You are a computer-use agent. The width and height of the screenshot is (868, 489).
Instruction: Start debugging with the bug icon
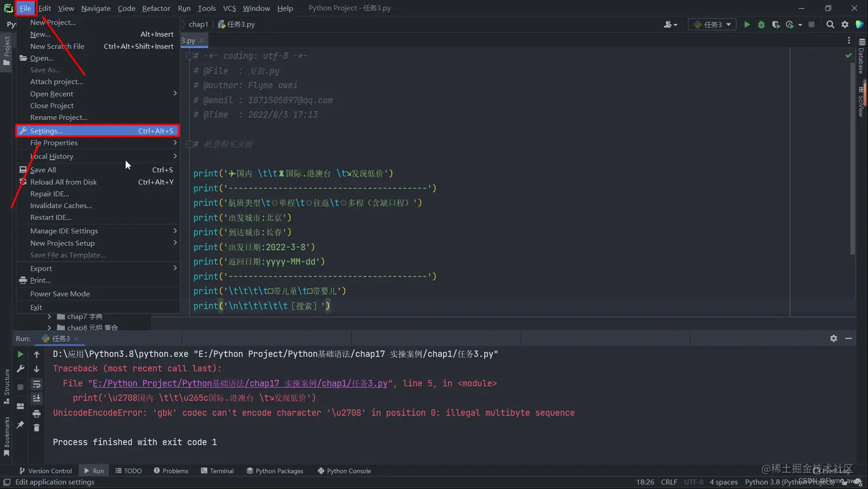[761, 25]
